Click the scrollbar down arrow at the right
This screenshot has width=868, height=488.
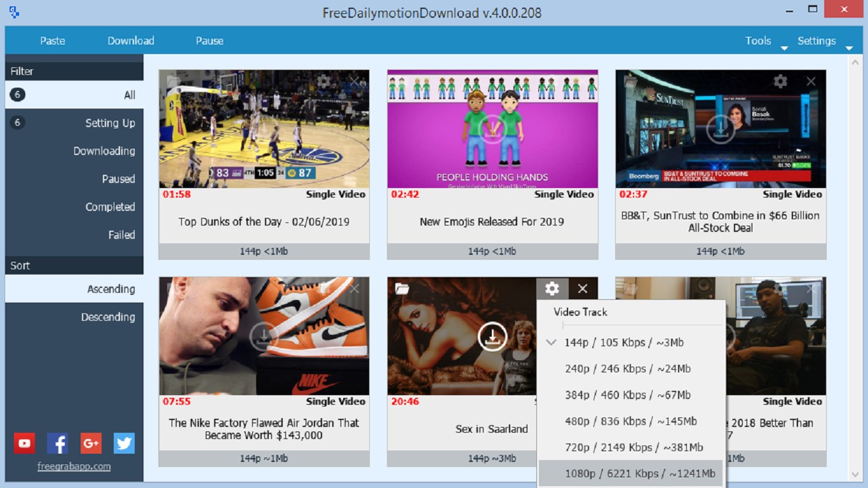point(855,475)
